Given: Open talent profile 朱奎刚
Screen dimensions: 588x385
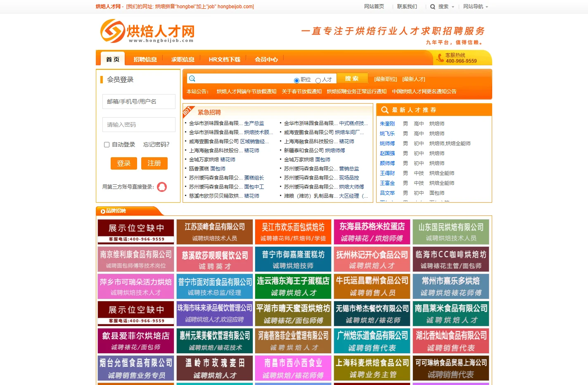Looking at the screenshot, I should 387,124.
